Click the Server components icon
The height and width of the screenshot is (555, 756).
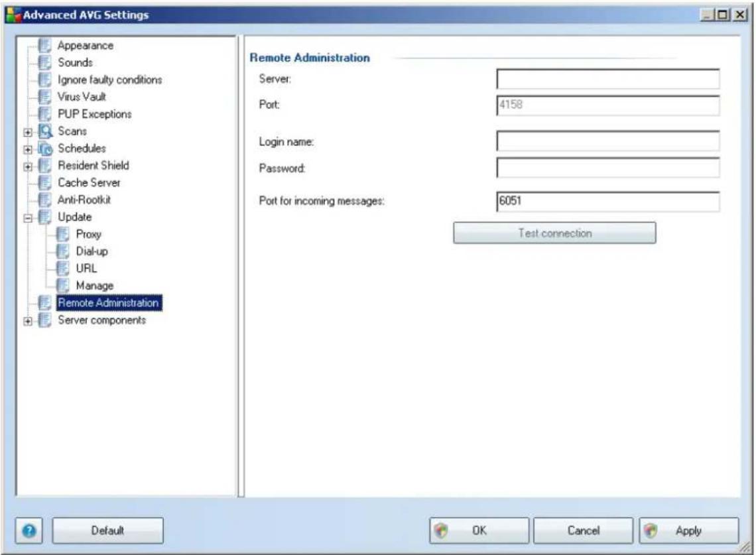tap(44, 320)
